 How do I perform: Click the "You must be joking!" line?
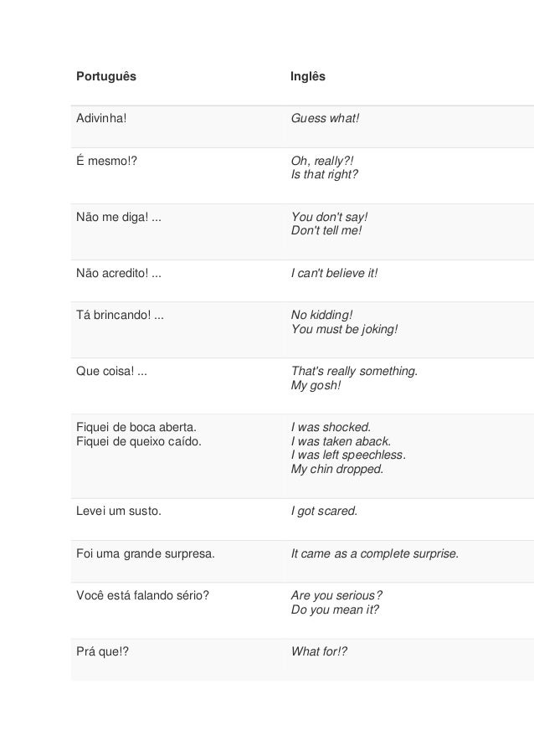coord(344,329)
